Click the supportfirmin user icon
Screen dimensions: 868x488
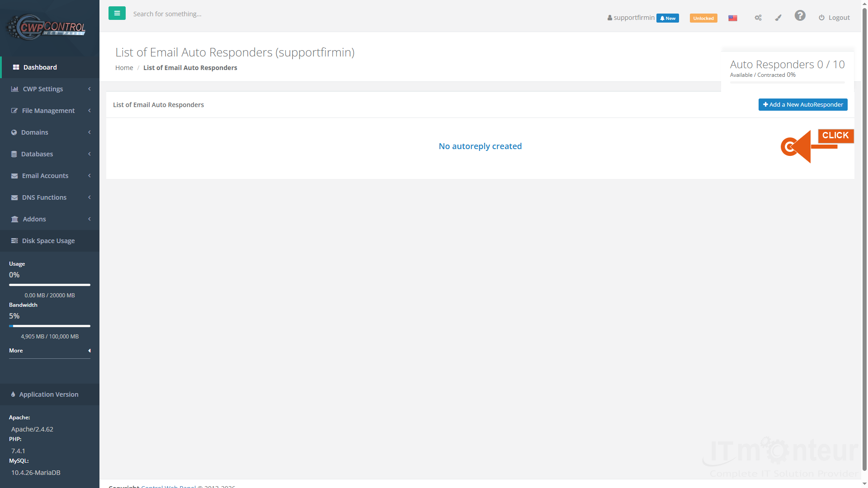610,18
